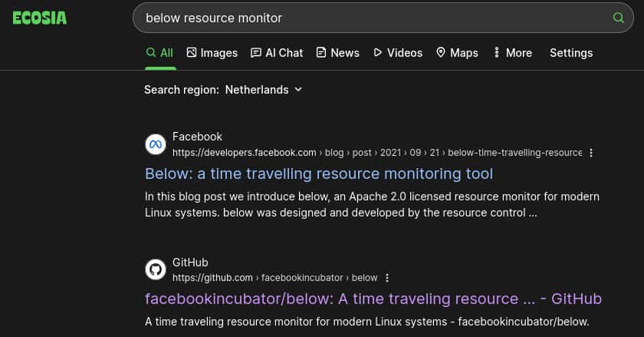Click the Ecosia logo

40,18
